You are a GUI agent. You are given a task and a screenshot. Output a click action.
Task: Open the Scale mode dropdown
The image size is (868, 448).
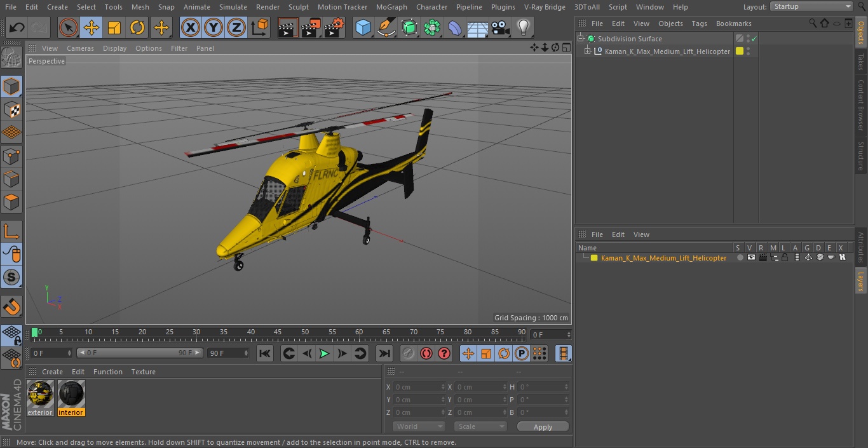(480, 426)
